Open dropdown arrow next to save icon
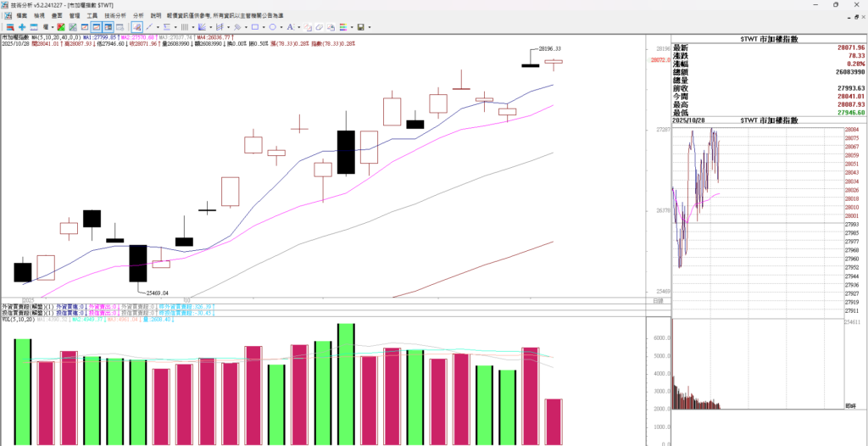 370,27
